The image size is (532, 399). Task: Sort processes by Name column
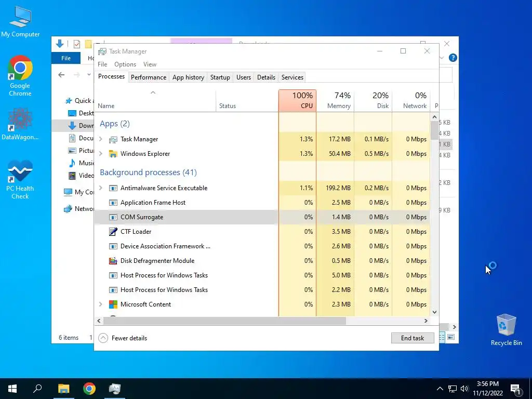[x=155, y=101]
